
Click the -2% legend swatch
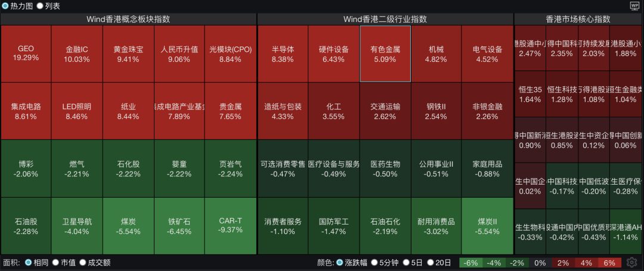click(518, 263)
